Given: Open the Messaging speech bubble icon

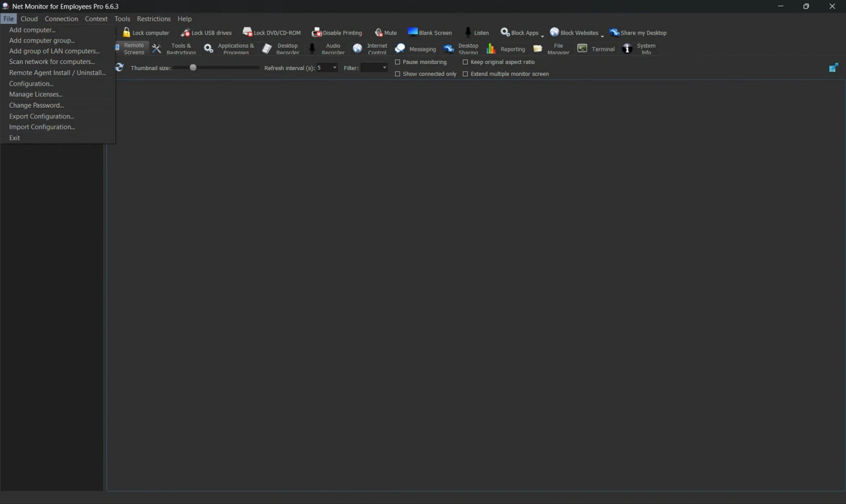Looking at the screenshot, I should [x=400, y=49].
